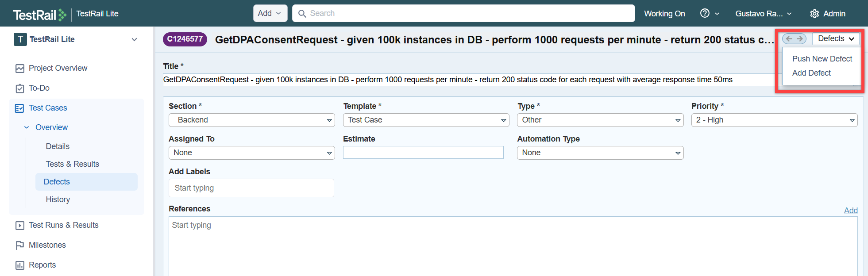
Task: Click the Add link for References
Action: pos(850,211)
